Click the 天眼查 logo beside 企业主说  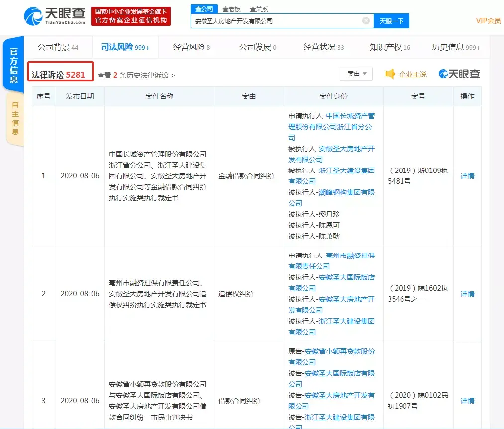pos(459,74)
